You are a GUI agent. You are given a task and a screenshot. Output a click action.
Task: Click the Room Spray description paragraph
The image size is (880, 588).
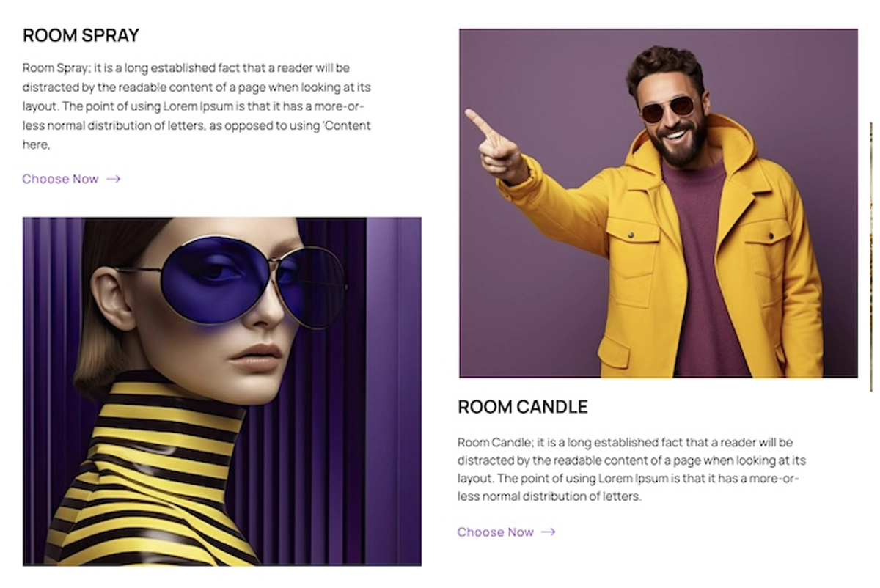(197, 106)
